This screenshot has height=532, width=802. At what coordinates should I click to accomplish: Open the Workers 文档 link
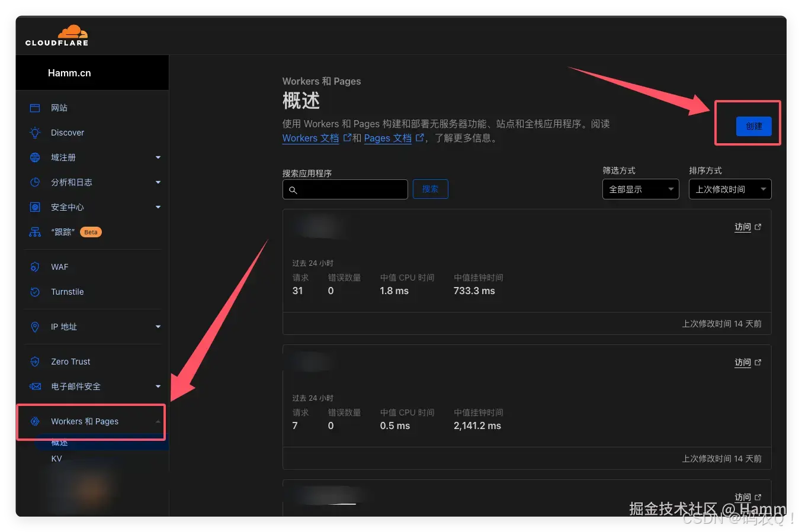pyautogui.click(x=310, y=138)
